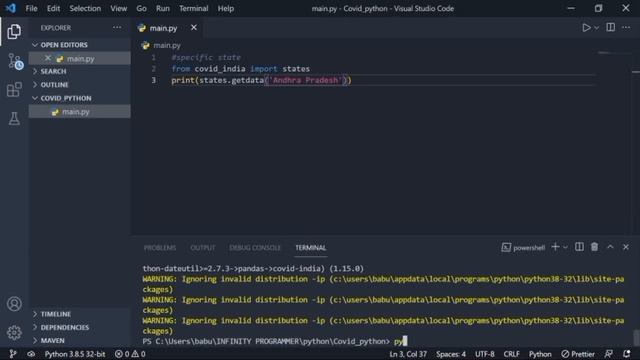The image size is (640, 360).
Task: Open the Terminal menu
Action: pos(193,8)
